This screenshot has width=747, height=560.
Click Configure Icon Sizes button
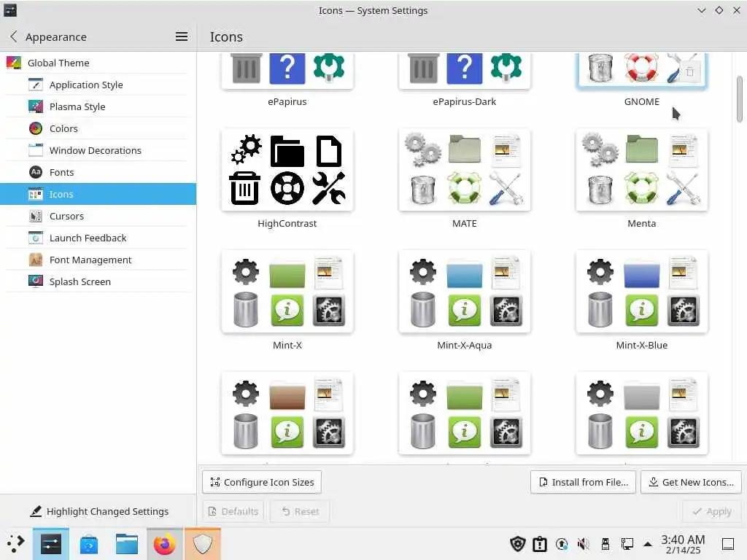(x=262, y=483)
